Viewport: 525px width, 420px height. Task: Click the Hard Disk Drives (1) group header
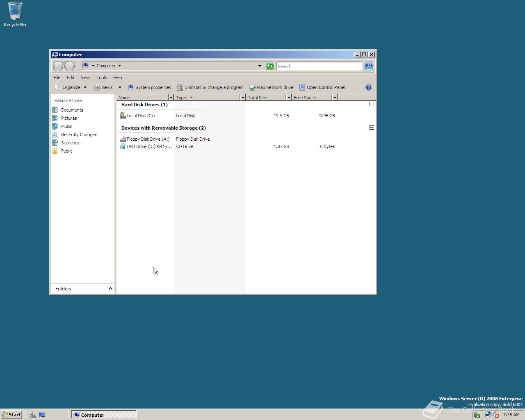click(x=144, y=105)
